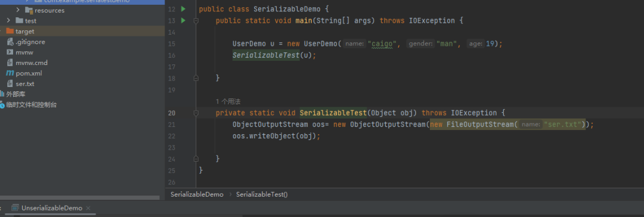Click FileOutputStream on line 21
Image resolution: width=644 pixels, height=217 pixels.
click(x=479, y=124)
